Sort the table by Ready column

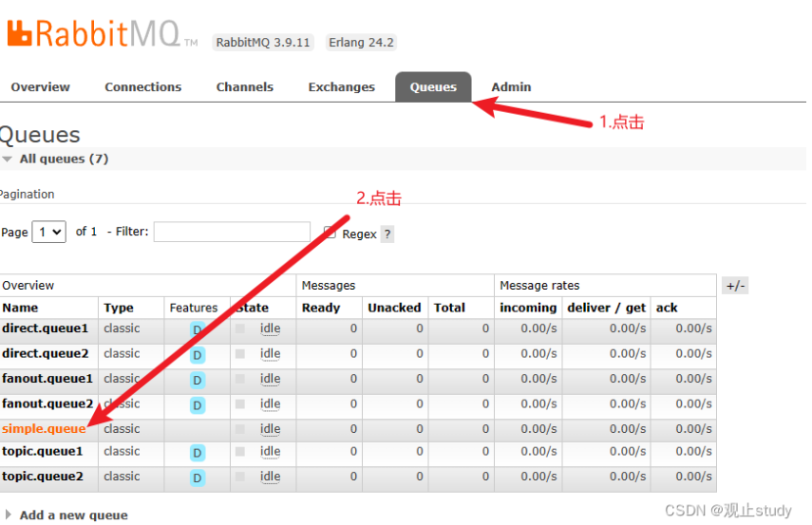point(321,308)
